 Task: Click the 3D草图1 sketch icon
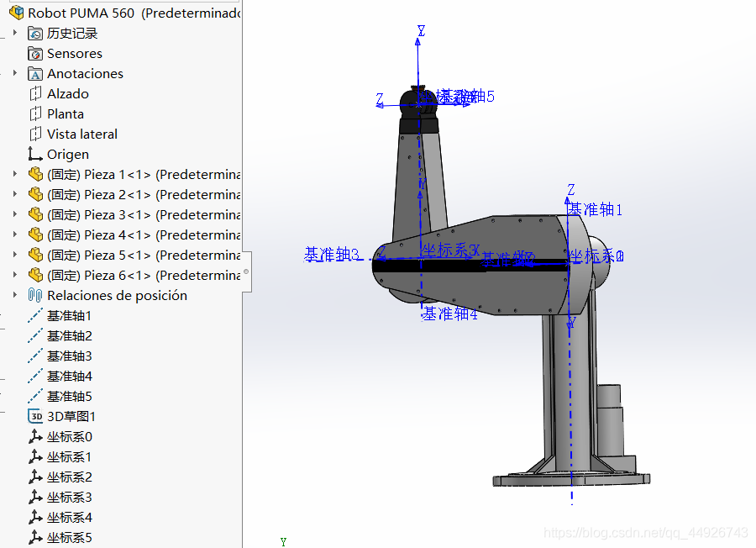click(35, 416)
